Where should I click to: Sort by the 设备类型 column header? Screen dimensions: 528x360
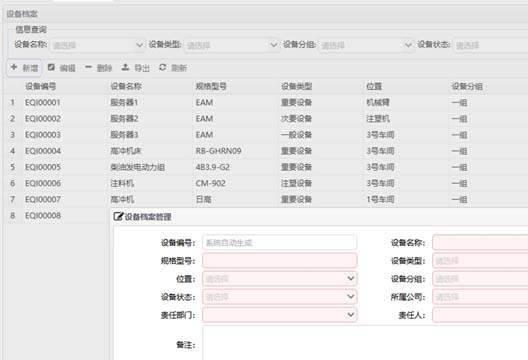[296, 87]
